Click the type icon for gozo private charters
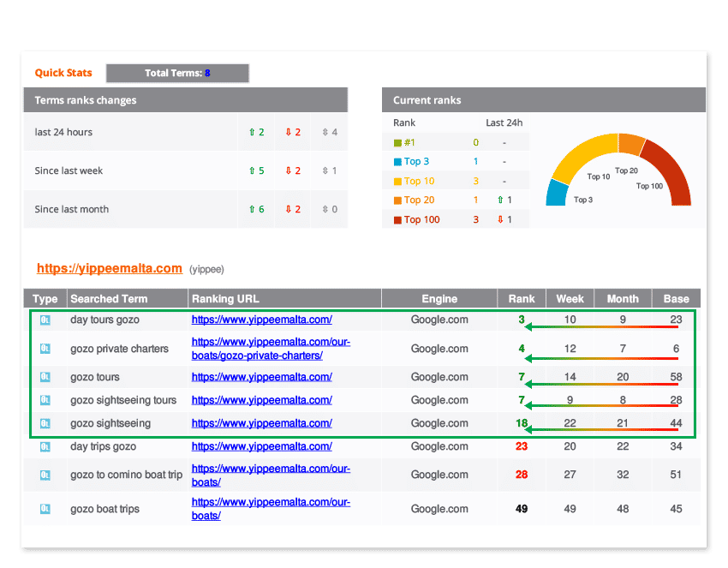Image resolution: width=728 pixels, height=568 pixels. (45, 349)
